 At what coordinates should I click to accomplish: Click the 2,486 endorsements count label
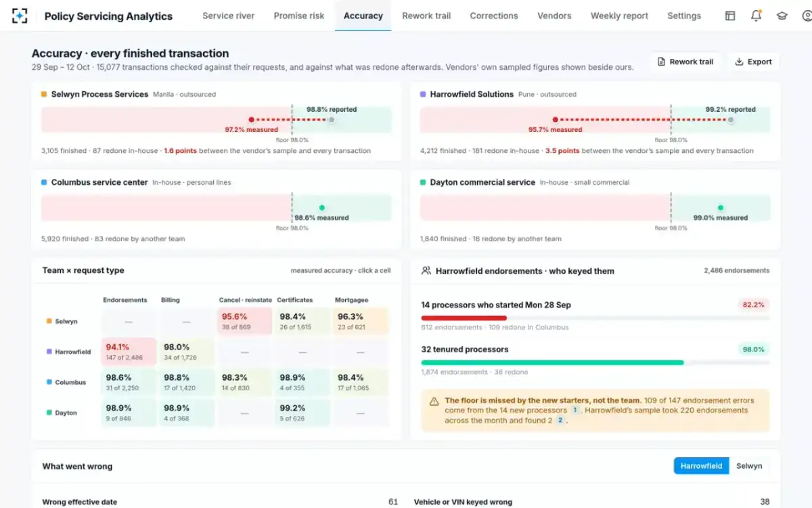(x=736, y=270)
